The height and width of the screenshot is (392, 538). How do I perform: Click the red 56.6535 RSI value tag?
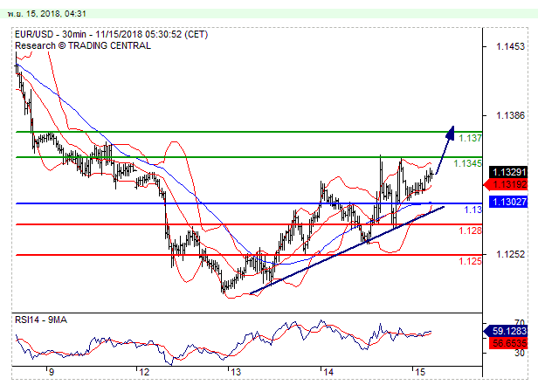click(x=508, y=343)
